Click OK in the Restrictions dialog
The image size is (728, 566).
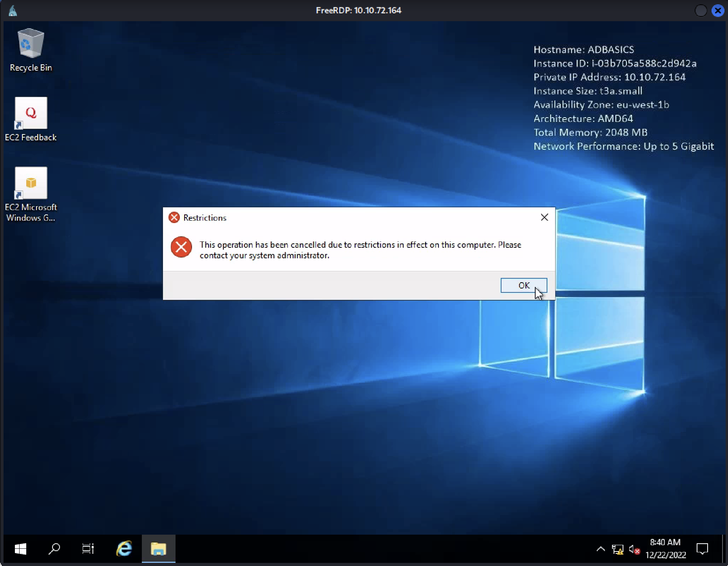[523, 285]
